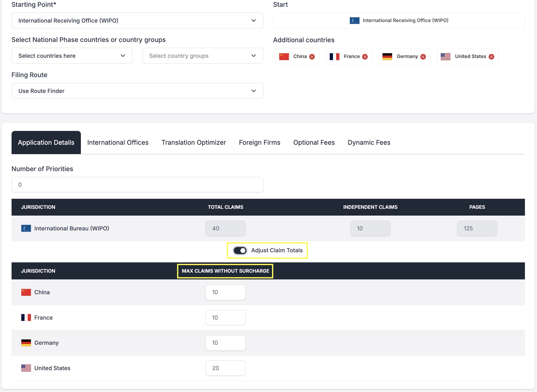Switch to the International Offices tab
Screen dimensions: 537x392
click(x=118, y=142)
